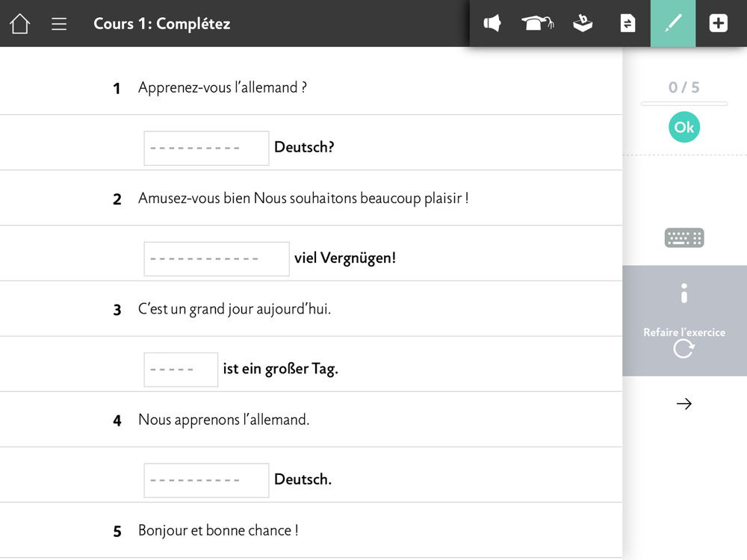Click the 0 / 5 progress bar
This screenshot has height=560, width=747.
tap(684, 103)
